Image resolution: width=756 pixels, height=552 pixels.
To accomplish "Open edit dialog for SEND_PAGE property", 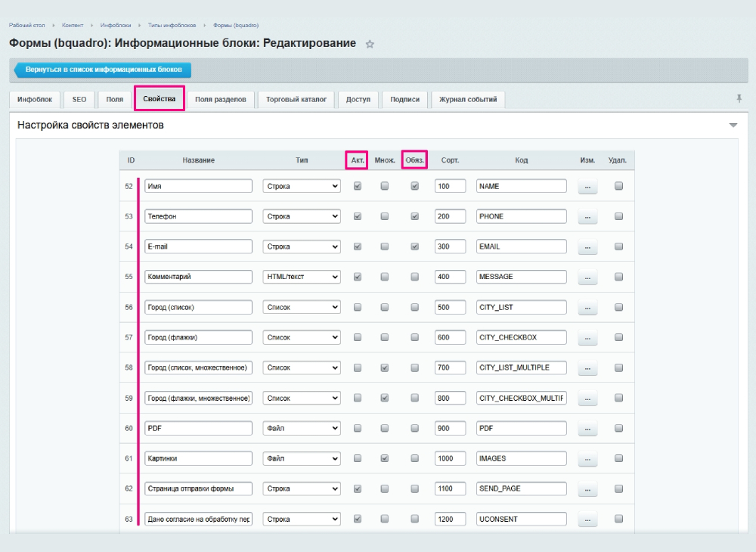I will coord(587,488).
